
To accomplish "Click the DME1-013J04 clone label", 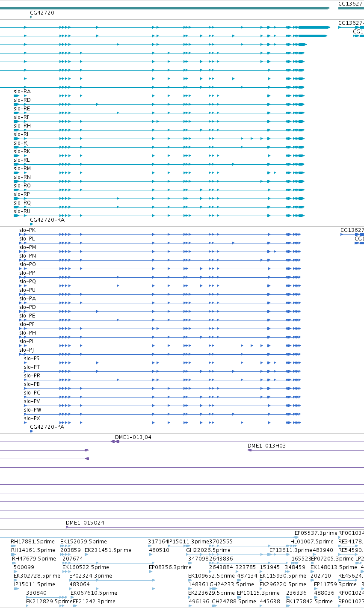I will tap(133, 437).
